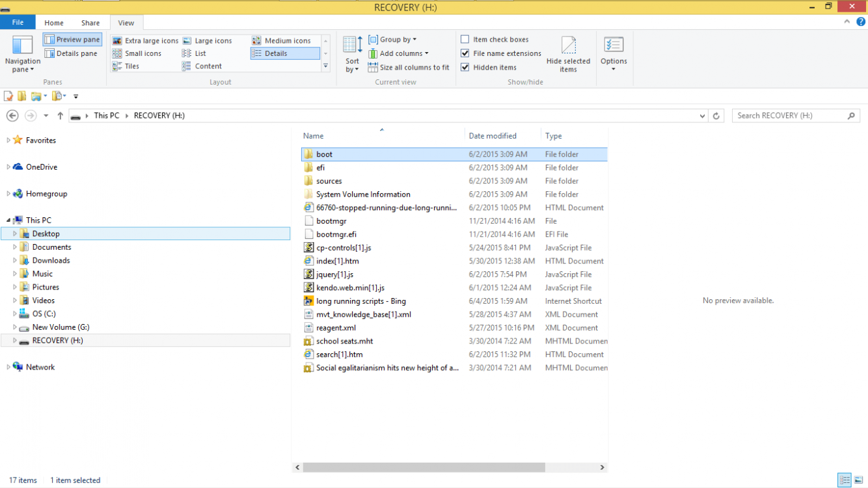Open Customize Quick Access Toolbar dropdown
This screenshot has width=868, height=488.
[x=75, y=96]
